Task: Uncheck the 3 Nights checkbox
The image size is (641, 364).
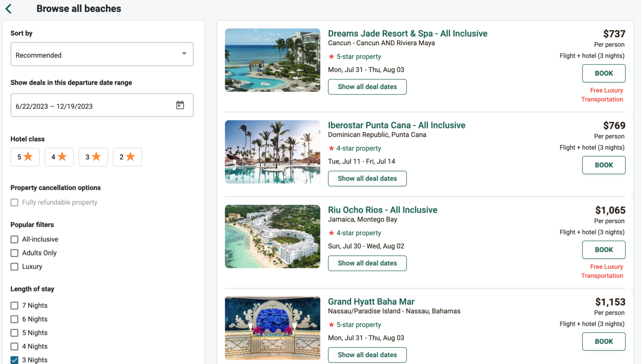Action: (x=14, y=360)
